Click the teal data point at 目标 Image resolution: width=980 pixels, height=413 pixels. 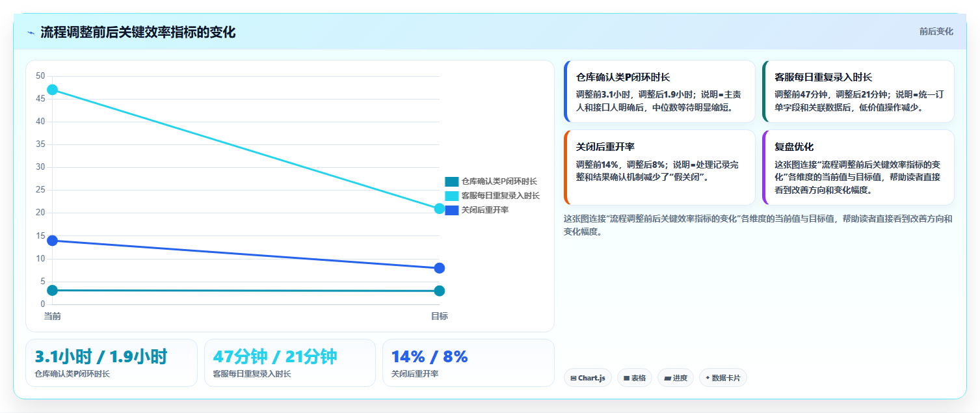tap(439, 291)
